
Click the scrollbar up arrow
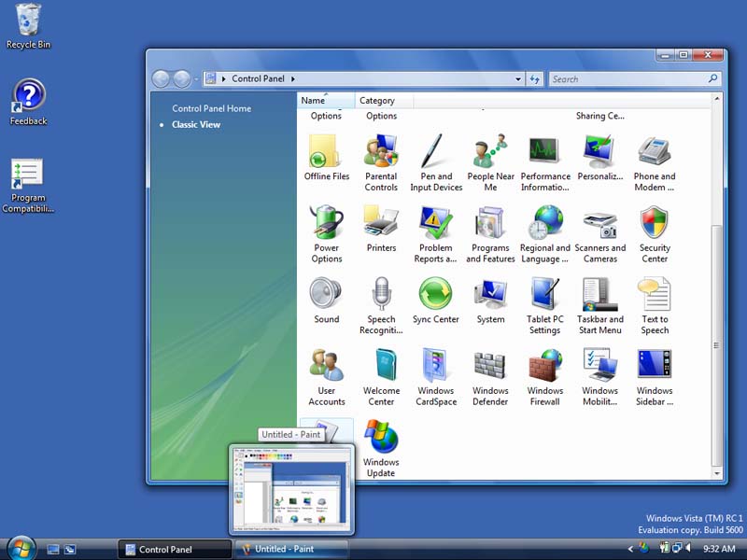pos(716,99)
